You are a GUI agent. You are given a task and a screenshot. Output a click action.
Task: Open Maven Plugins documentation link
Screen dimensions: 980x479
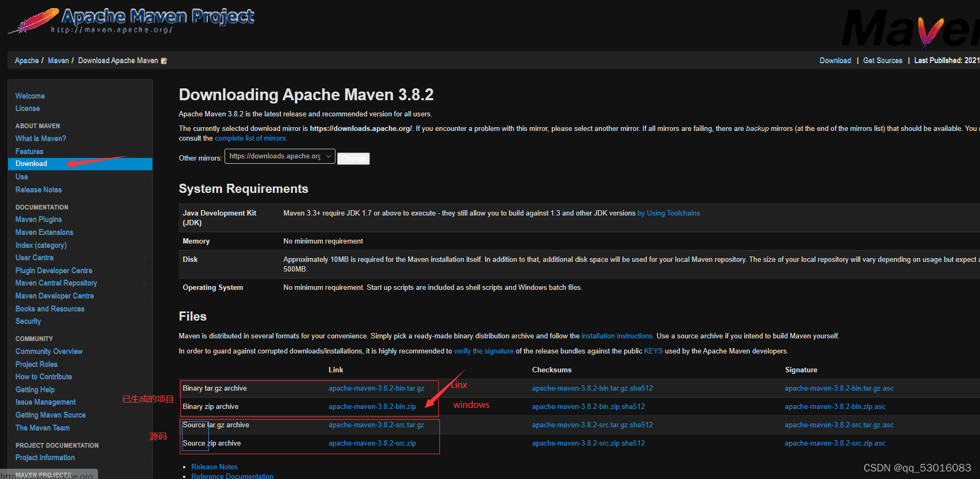pyautogui.click(x=39, y=219)
